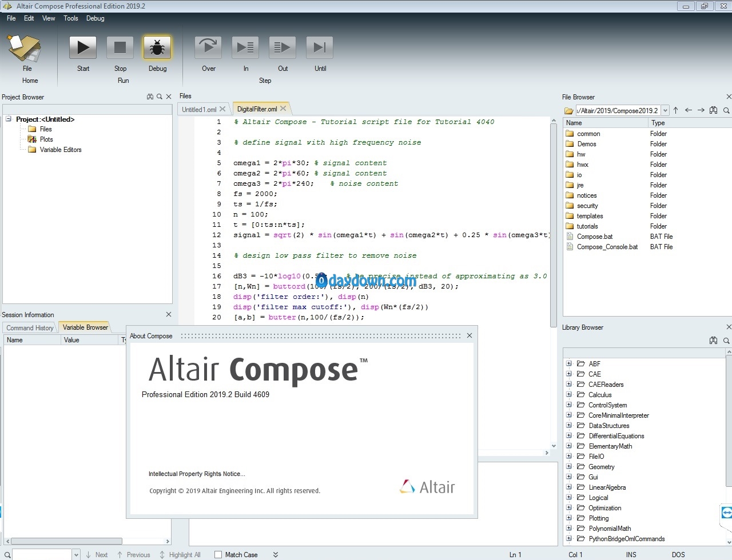Expand the Plotting library node
732x560 pixels.
coord(568,518)
